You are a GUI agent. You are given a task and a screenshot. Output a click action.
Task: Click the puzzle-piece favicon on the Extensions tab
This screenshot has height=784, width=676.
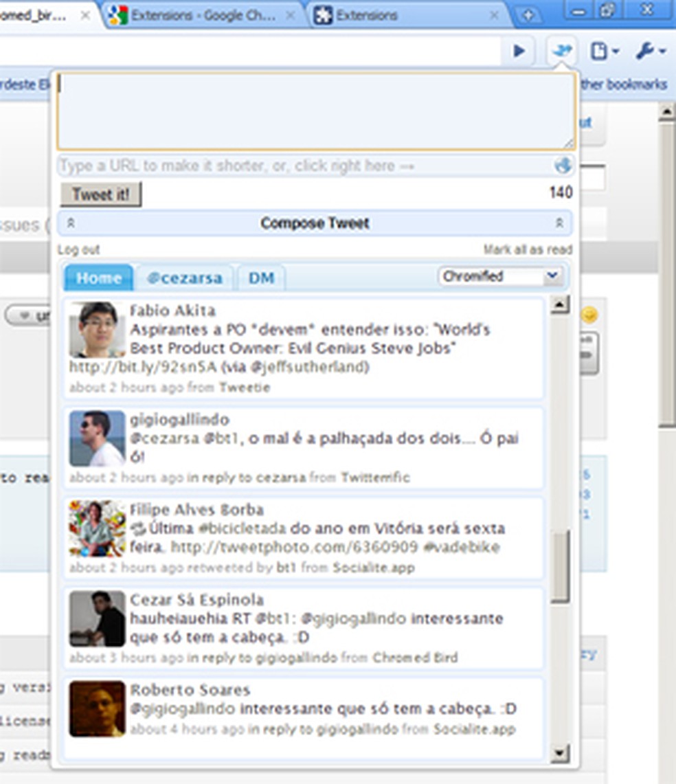pyautogui.click(x=323, y=13)
